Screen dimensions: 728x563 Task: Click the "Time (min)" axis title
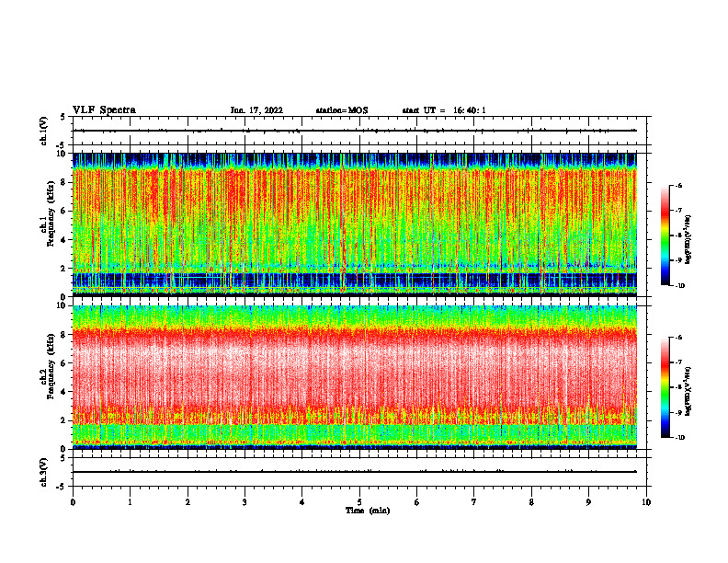pyautogui.click(x=368, y=511)
